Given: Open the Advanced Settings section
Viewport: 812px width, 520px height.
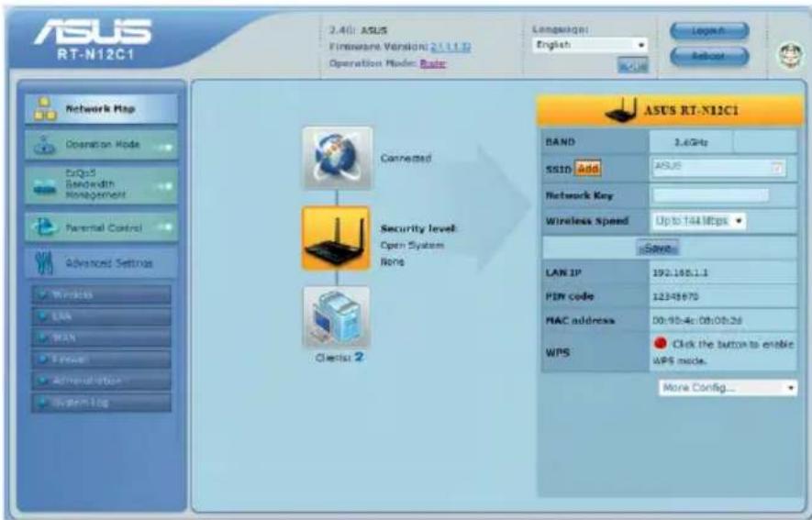Looking at the screenshot, I should 101,263.
